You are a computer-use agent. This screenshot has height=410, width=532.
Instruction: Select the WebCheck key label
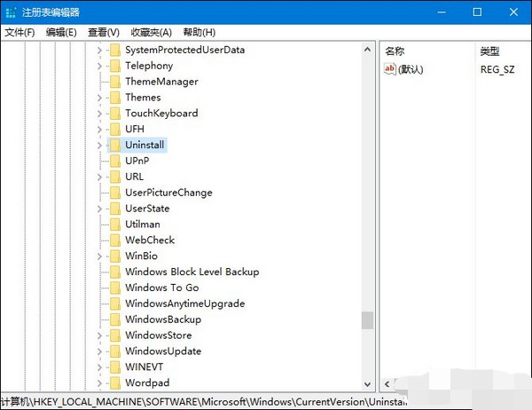coord(150,240)
